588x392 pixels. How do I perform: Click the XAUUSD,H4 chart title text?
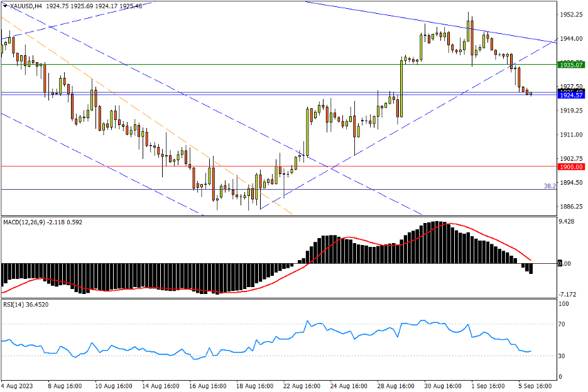[x=30, y=6]
